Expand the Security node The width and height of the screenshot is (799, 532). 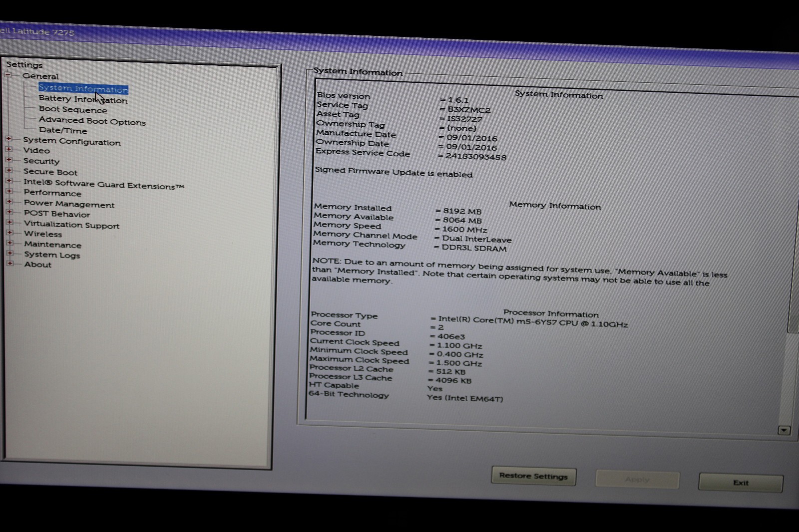coord(8,160)
